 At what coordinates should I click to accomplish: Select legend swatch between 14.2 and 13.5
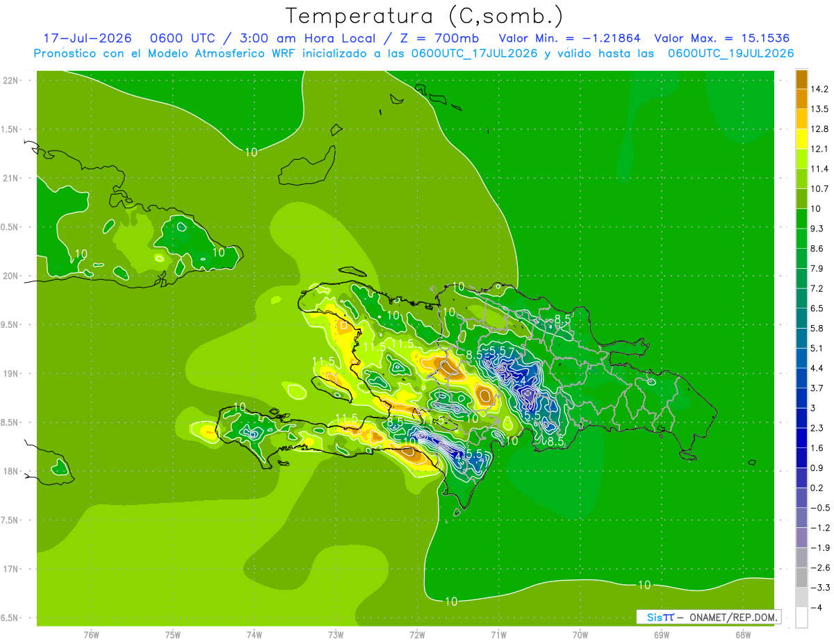click(801, 99)
